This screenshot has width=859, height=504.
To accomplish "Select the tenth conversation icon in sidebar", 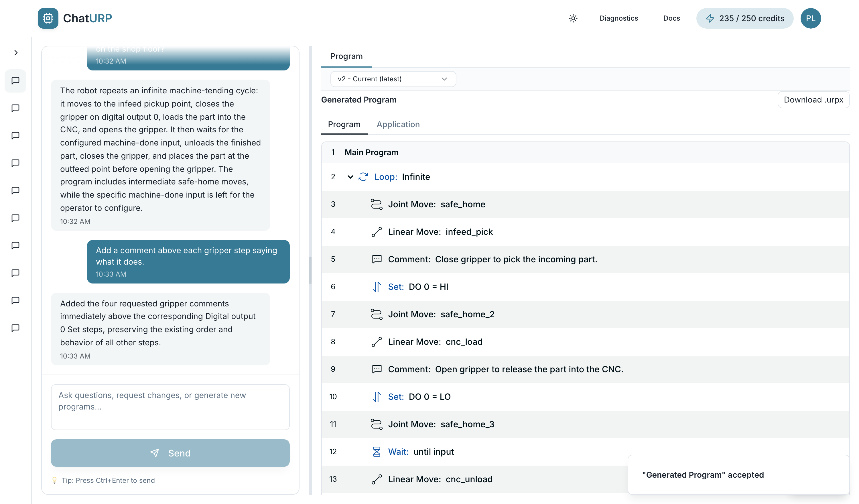I will (x=16, y=328).
